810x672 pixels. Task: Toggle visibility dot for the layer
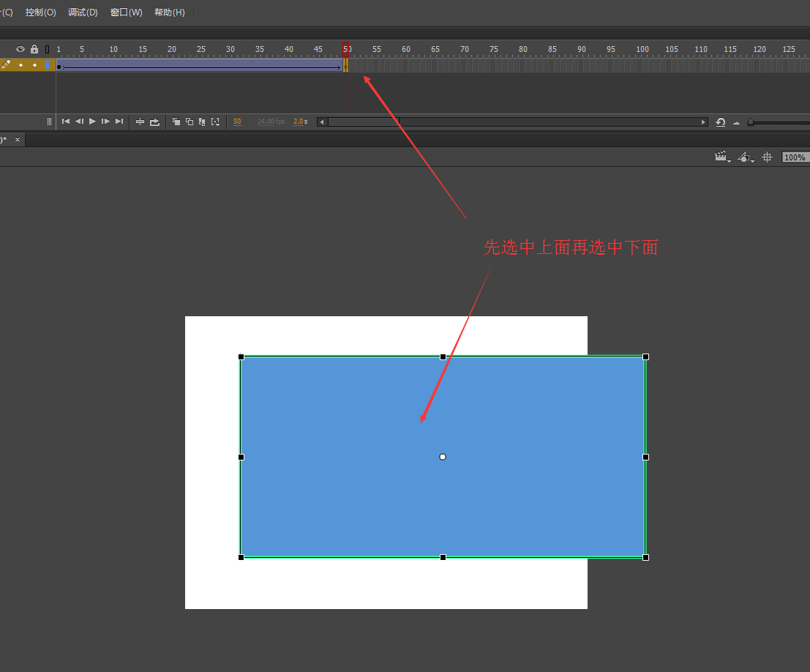20,65
